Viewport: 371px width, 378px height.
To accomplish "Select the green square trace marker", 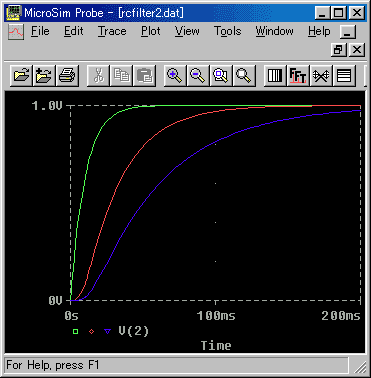I will pyautogui.click(x=76, y=331).
